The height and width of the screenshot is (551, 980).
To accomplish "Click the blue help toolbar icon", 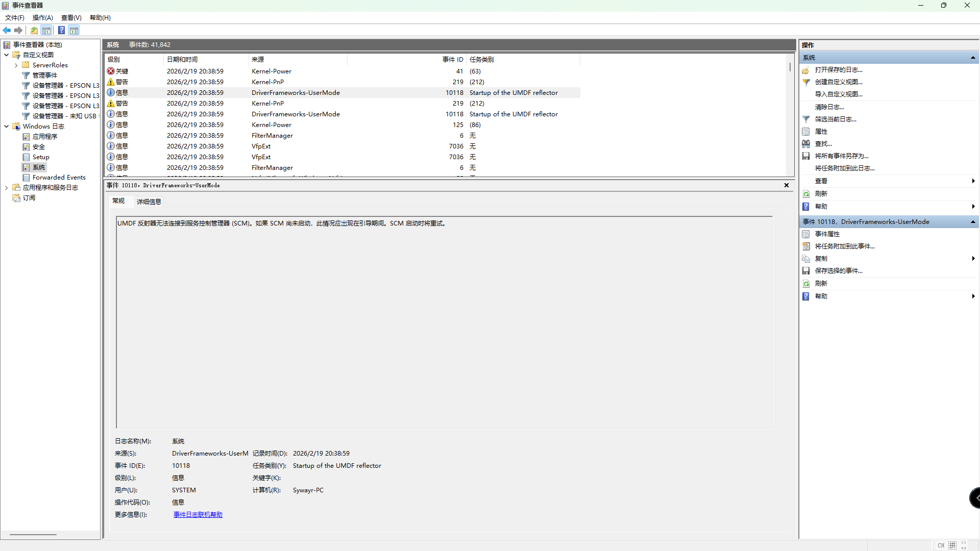I will (61, 30).
